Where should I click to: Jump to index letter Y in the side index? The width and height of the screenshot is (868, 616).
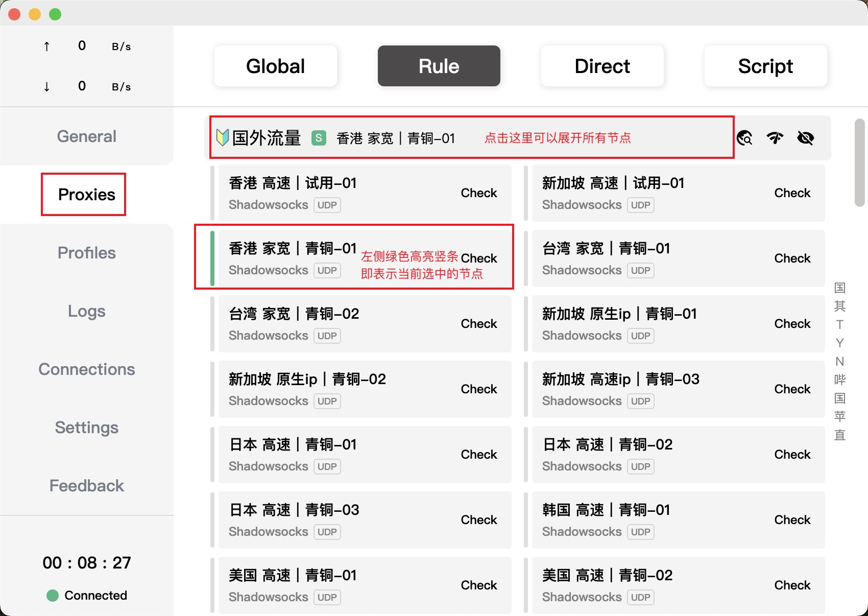pyautogui.click(x=840, y=343)
